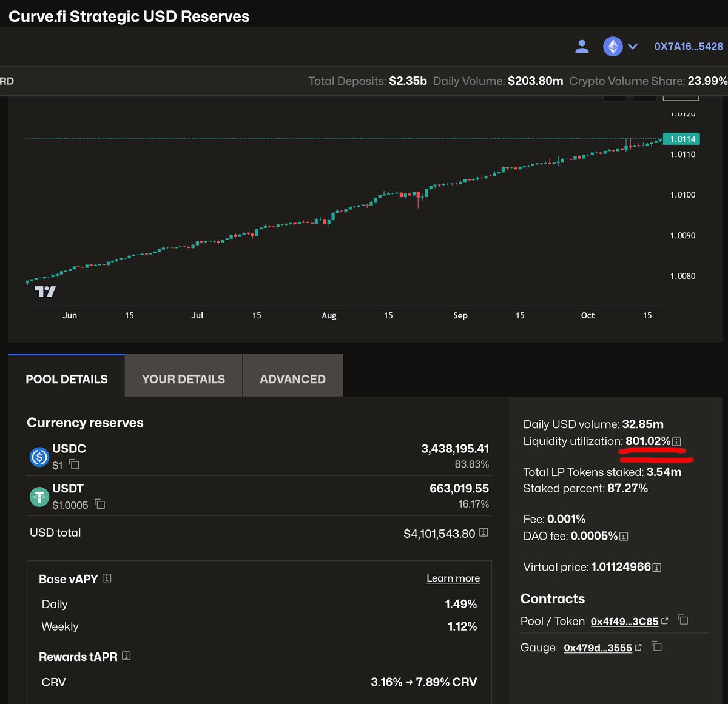Show USD total info tooltip
Viewport: 728px width, 704px height.
pos(484,532)
